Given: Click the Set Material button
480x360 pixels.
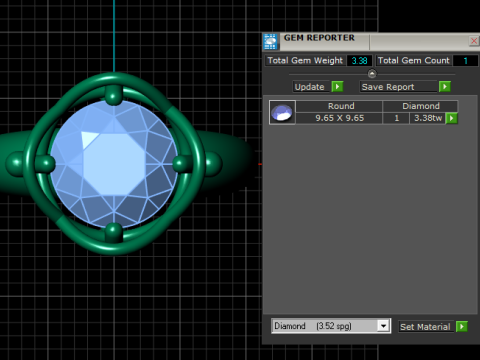Looking at the screenshot, I should (x=426, y=327).
